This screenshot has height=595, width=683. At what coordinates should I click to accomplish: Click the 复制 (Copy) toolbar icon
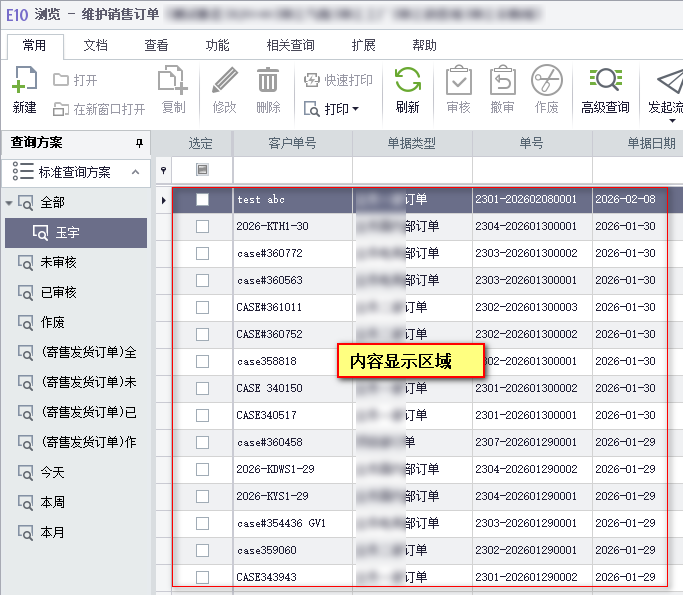(173, 82)
